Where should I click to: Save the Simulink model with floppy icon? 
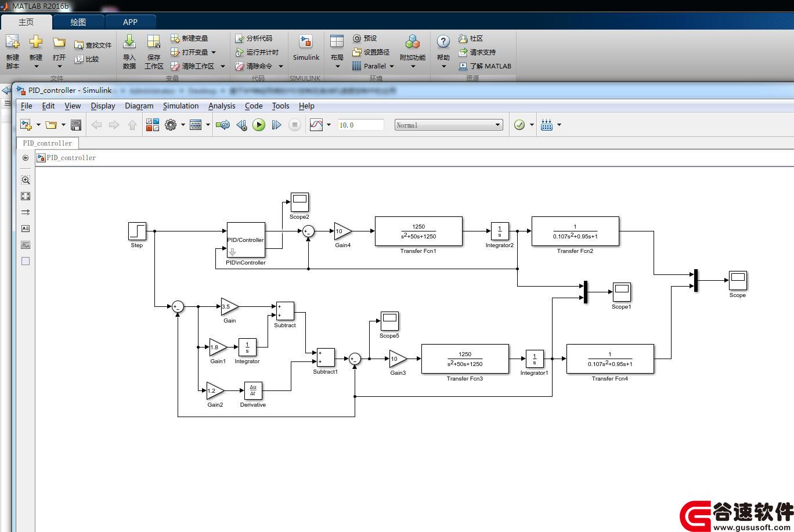[75, 125]
